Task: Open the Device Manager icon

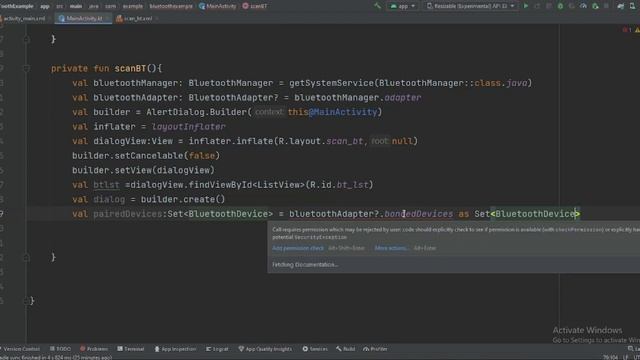Action: pyautogui.click(x=632, y=6)
